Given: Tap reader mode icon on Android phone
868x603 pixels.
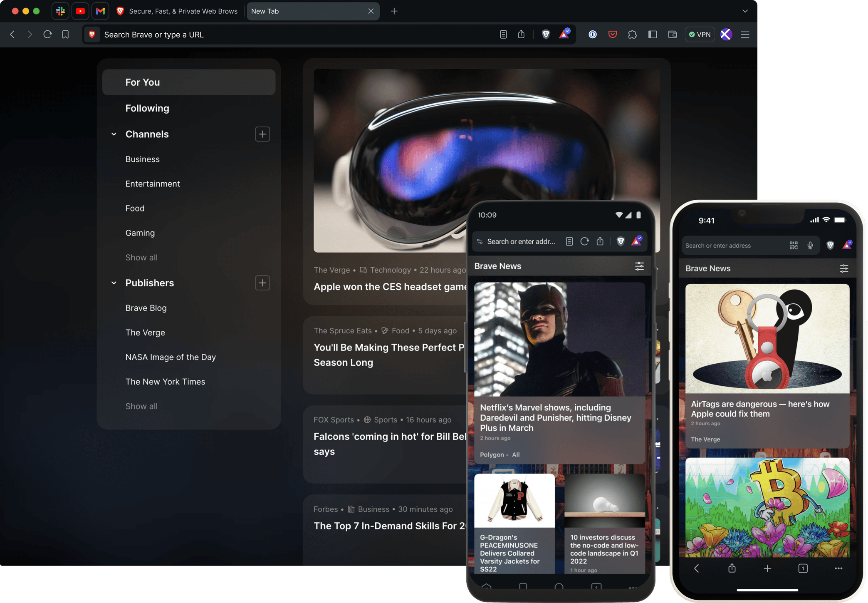Looking at the screenshot, I should click(569, 241).
